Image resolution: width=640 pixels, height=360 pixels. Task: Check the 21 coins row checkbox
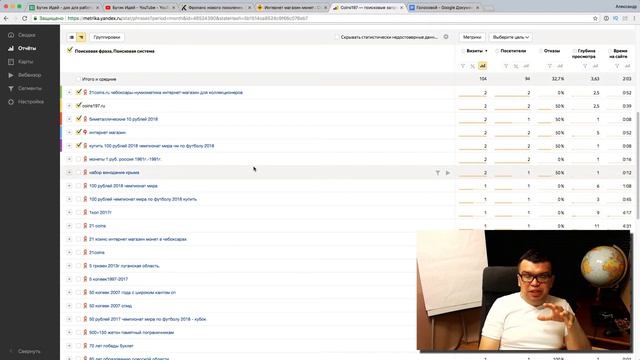click(x=78, y=226)
